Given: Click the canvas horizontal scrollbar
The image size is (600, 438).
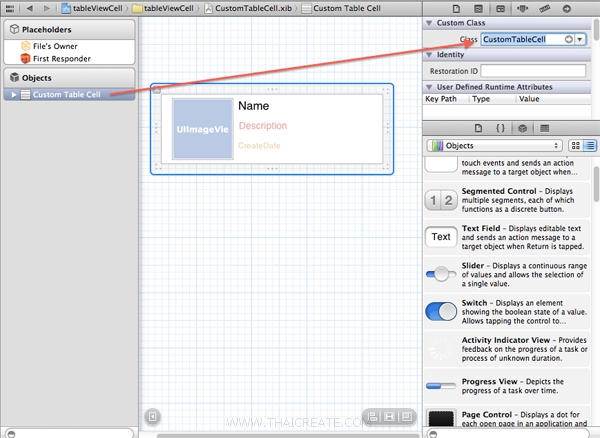Looking at the screenshot, I should 287,436.
